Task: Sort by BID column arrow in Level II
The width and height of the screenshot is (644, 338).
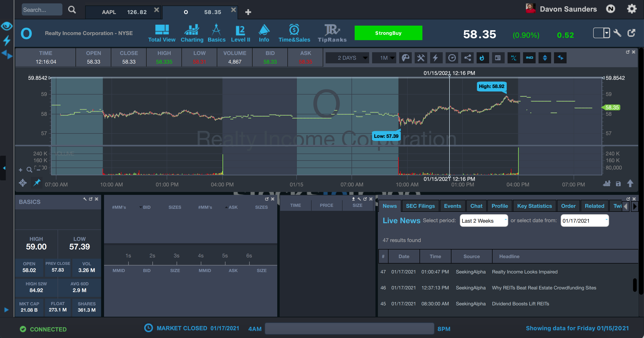Action: point(141,207)
